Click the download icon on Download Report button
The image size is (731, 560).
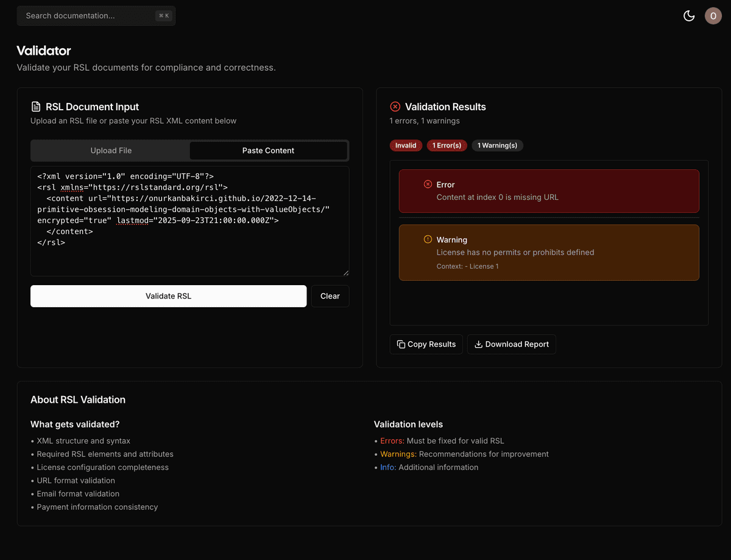pyautogui.click(x=479, y=344)
